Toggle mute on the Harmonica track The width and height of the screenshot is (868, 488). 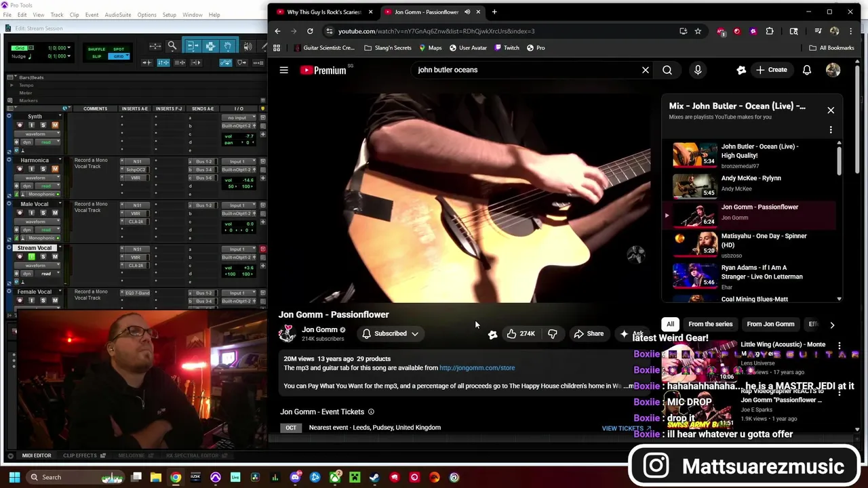coord(55,169)
